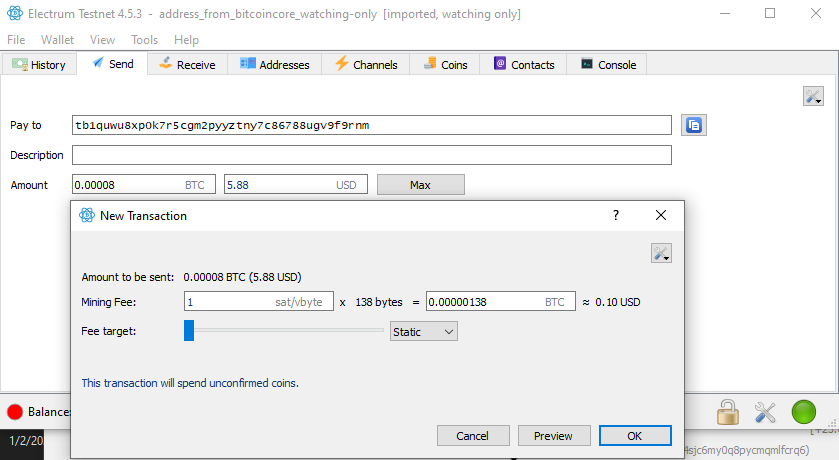Minimize the Electrum window
The width and height of the screenshot is (839, 460).
coord(725,13)
